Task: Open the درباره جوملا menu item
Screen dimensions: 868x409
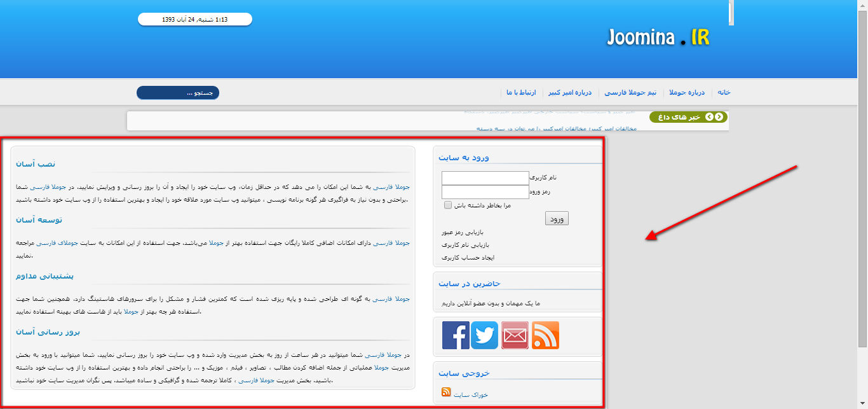Action: (x=687, y=93)
